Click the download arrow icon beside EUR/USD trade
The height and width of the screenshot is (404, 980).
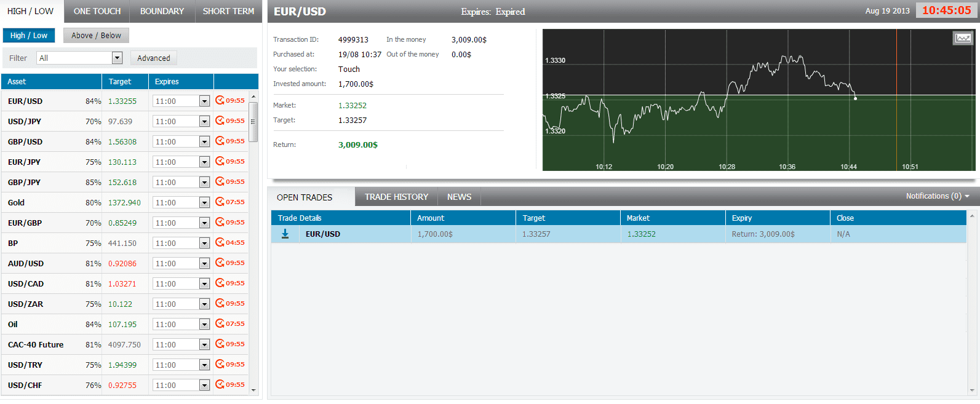tap(285, 234)
